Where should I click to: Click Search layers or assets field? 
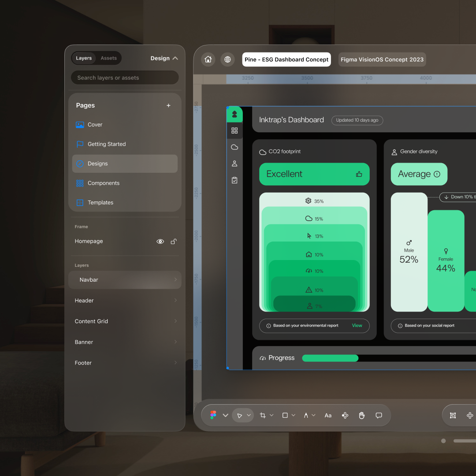click(125, 78)
